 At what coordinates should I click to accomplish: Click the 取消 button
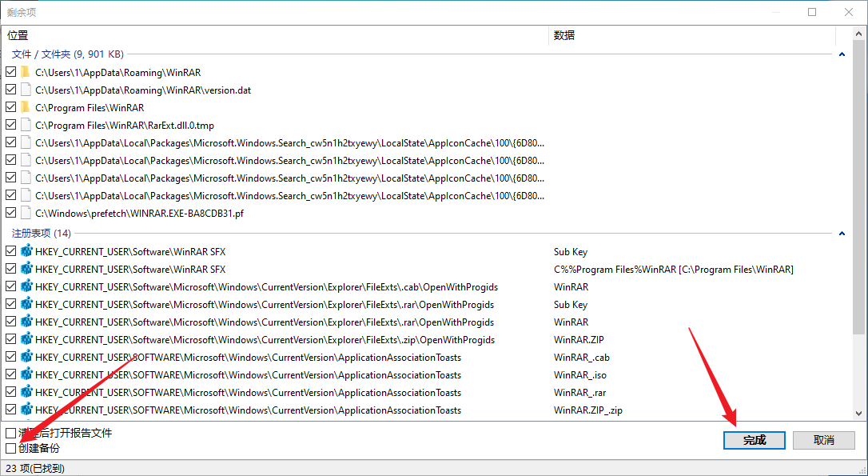824,441
